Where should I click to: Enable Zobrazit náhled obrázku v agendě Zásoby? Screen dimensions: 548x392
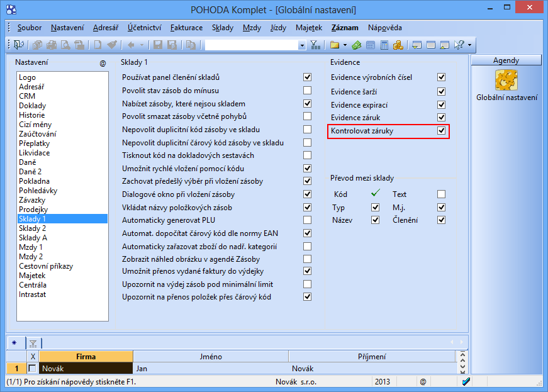tap(307, 259)
